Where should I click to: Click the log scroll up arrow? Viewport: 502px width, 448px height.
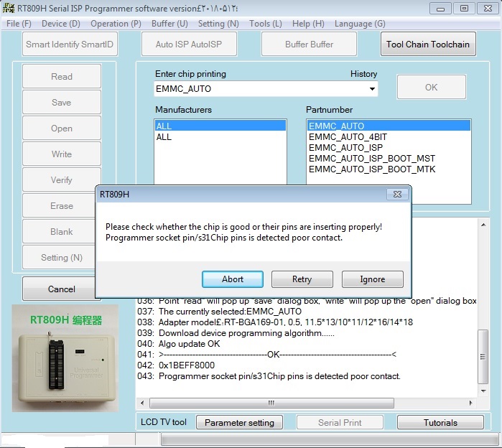(483, 225)
